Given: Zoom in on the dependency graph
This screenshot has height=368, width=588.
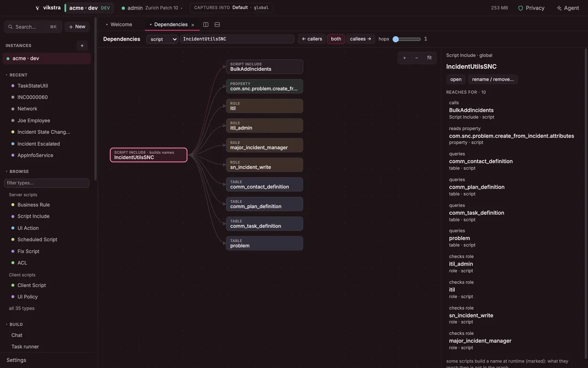Looking at the screenshot, I should (x=404, y=58).
